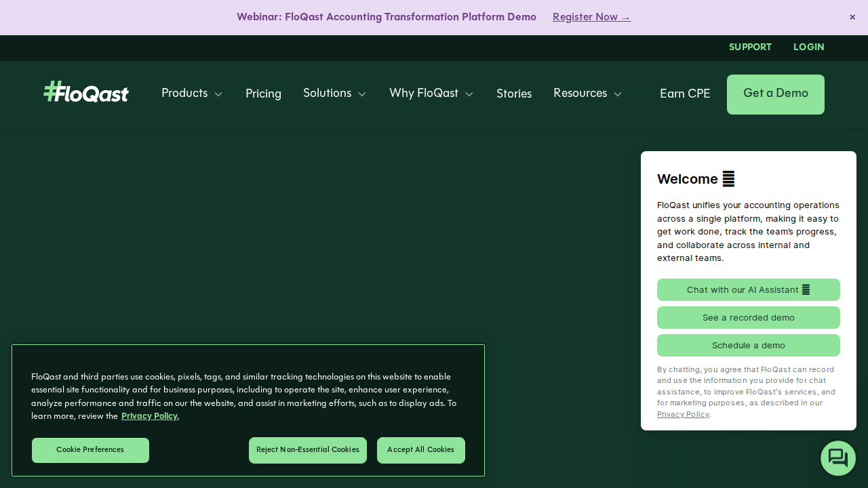Click the hamburger icon next to Welcome
The height and width of the screenshot is (488, 868).
[x=728, y=179]
